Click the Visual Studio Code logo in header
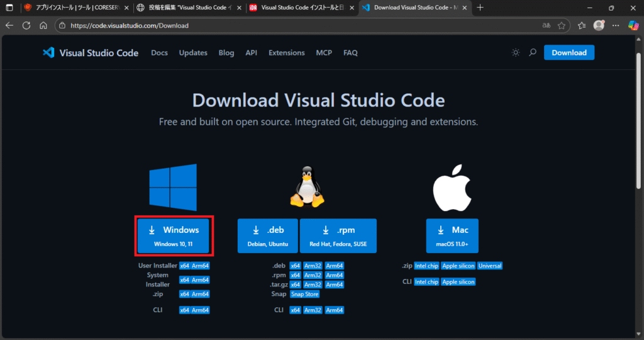This screenshot has width=644, height=340. click(91, 53)
